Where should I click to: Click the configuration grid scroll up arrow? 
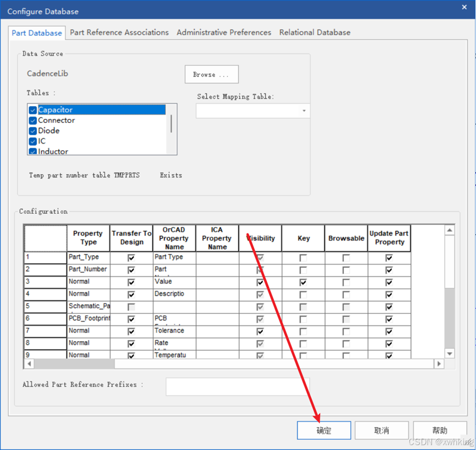[x=449, y=230]
